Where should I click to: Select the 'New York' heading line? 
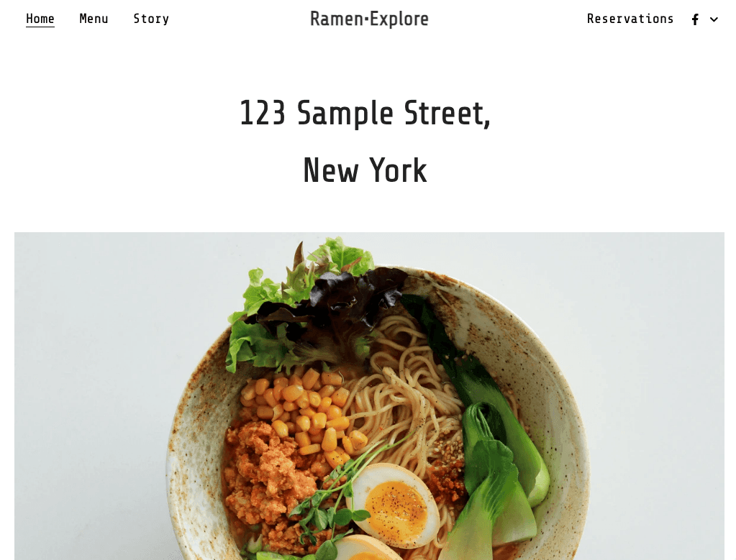point(365,170)
